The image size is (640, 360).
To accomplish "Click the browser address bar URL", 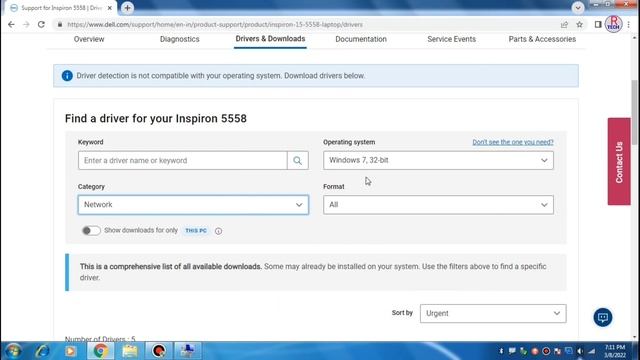I will [215, 24].
